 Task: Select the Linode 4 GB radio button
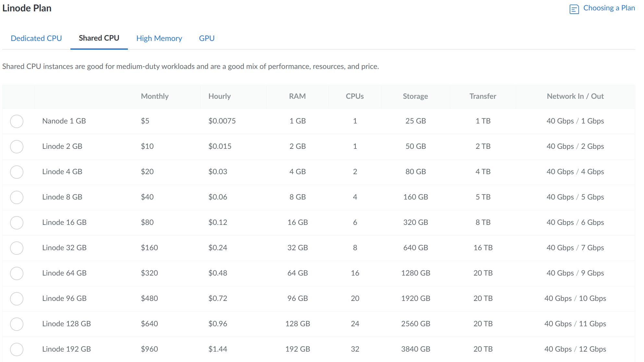click(17, 172)
